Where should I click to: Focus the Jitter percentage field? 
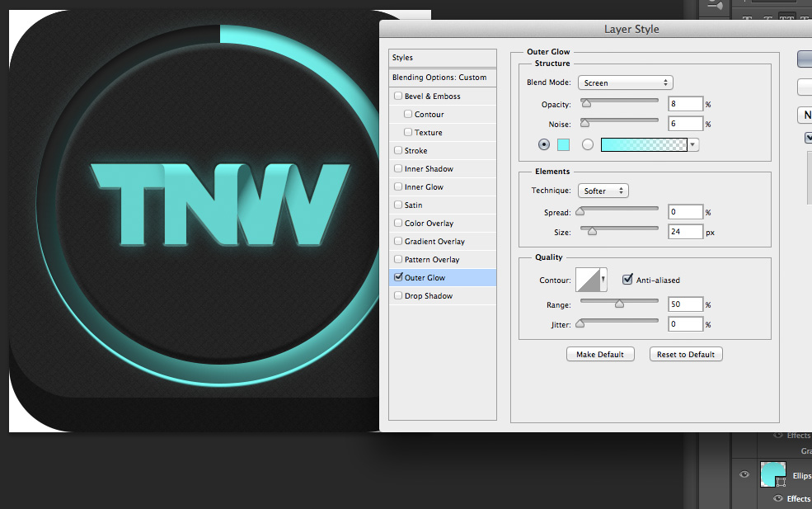[x=686, y=324]
